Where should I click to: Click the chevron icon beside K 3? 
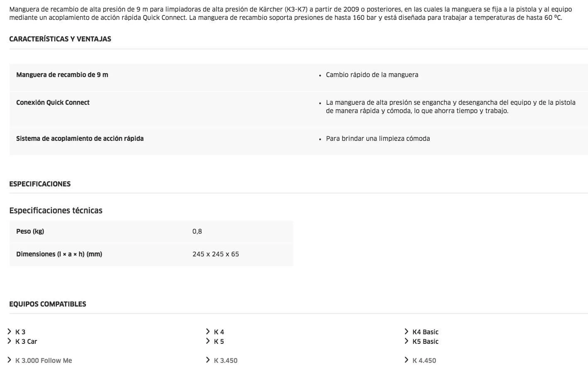point(10,331)
